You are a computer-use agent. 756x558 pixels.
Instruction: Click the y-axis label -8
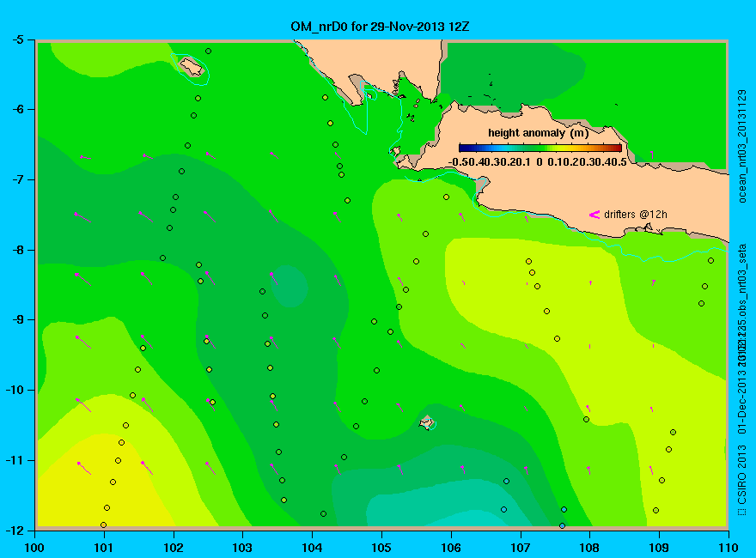click(x=17, y=250)
